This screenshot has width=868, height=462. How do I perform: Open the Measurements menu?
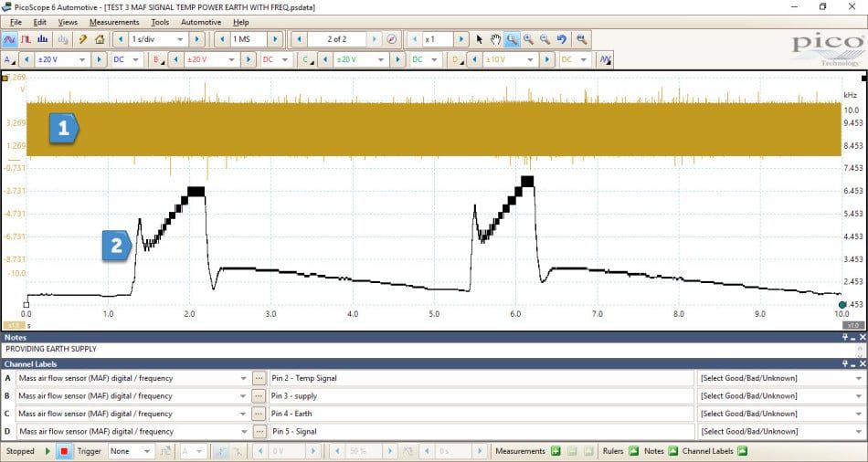pyautogui.click(x=114, y=22)
